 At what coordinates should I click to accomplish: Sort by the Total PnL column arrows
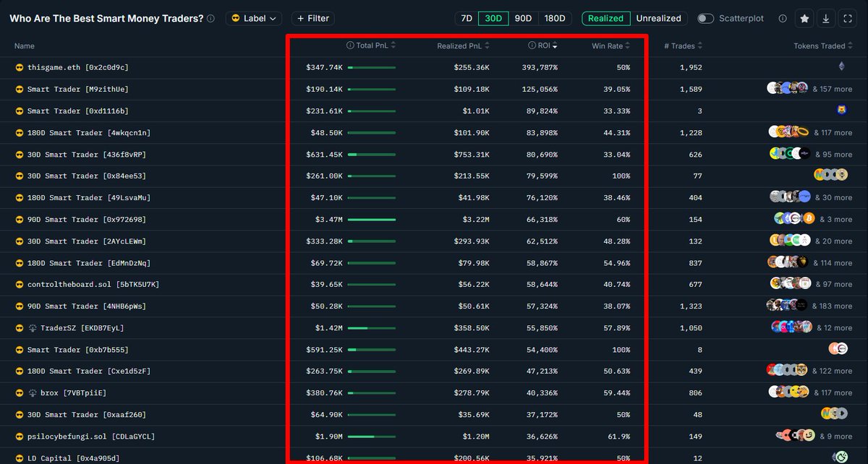(393, 46)
